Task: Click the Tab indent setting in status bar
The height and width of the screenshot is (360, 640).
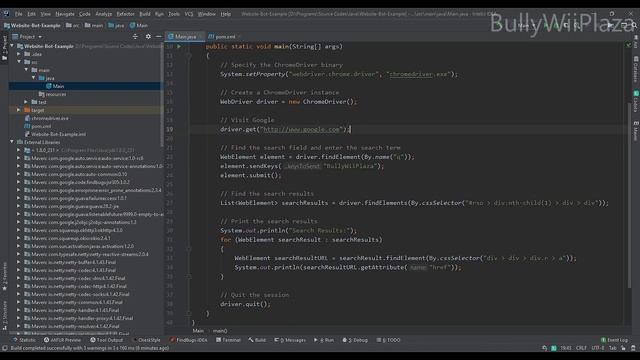Action: [x=613, y=348]
